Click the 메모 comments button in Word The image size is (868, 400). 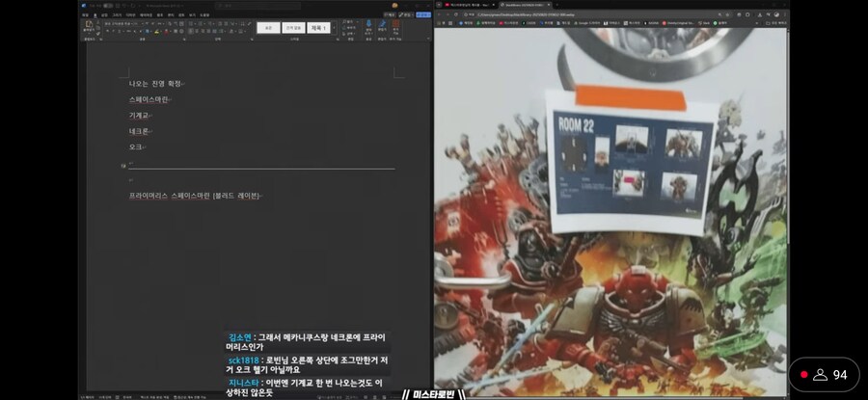click(390, 14)
